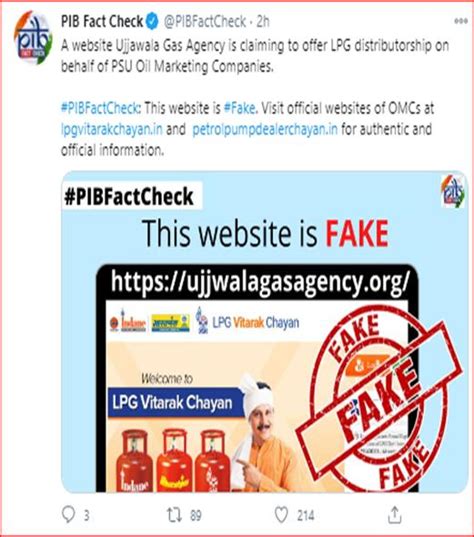Visit the lpgvitarakchayan.in link

point(112,129)
